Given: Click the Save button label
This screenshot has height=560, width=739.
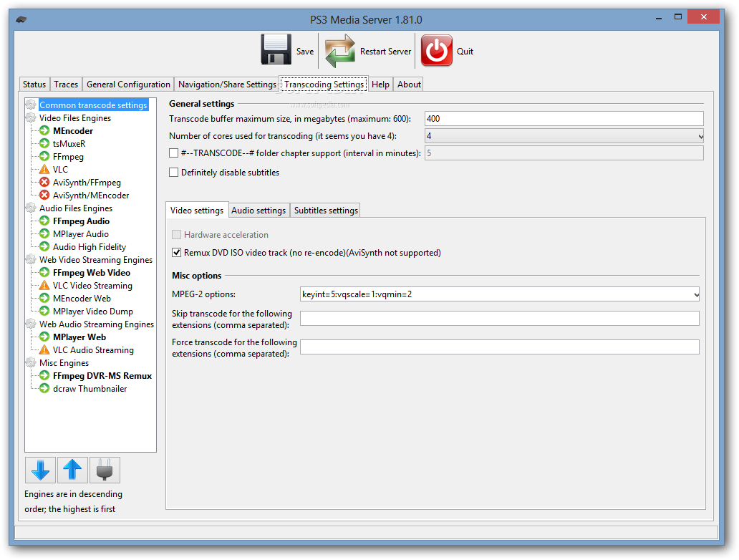Looking at the screenshot, I should click(305, 52).
